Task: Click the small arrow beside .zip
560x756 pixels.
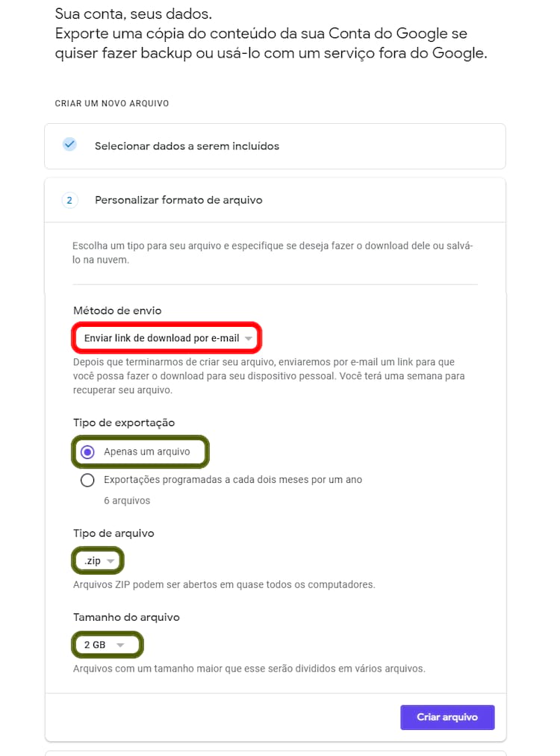Action: 111,560
